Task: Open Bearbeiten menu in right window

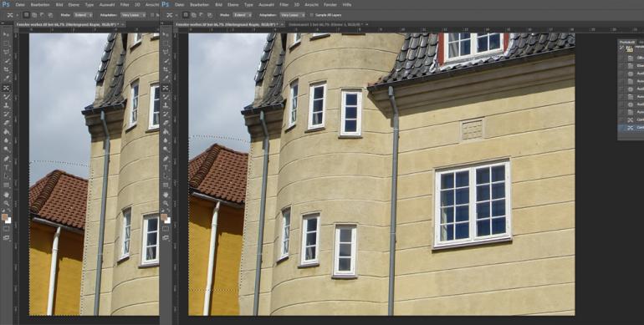Action: coord(200,4)
